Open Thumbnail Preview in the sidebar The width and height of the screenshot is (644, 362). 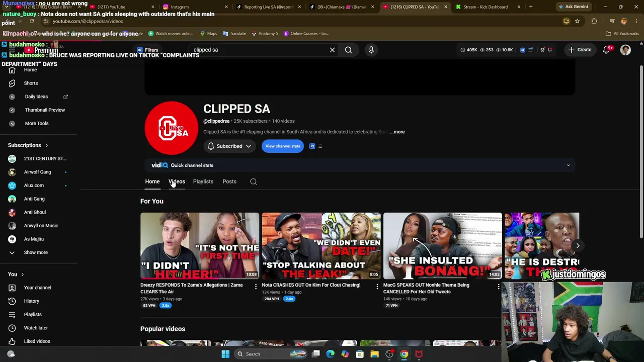(45, 110)
